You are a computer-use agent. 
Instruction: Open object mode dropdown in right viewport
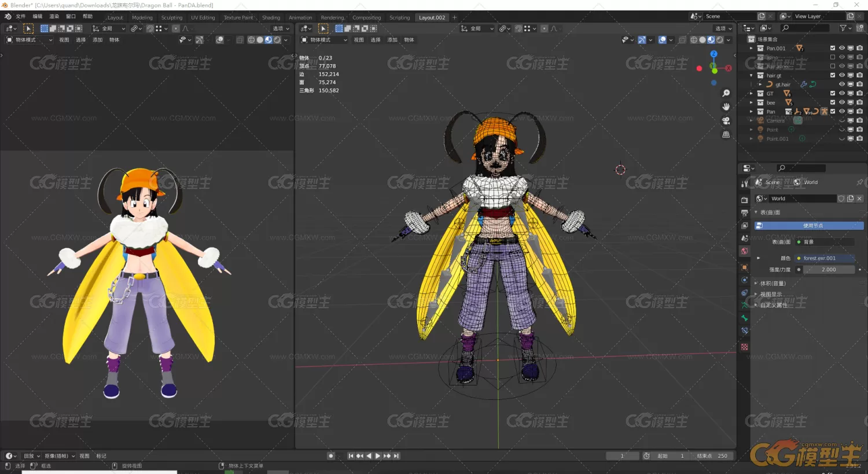coord(324,40)
